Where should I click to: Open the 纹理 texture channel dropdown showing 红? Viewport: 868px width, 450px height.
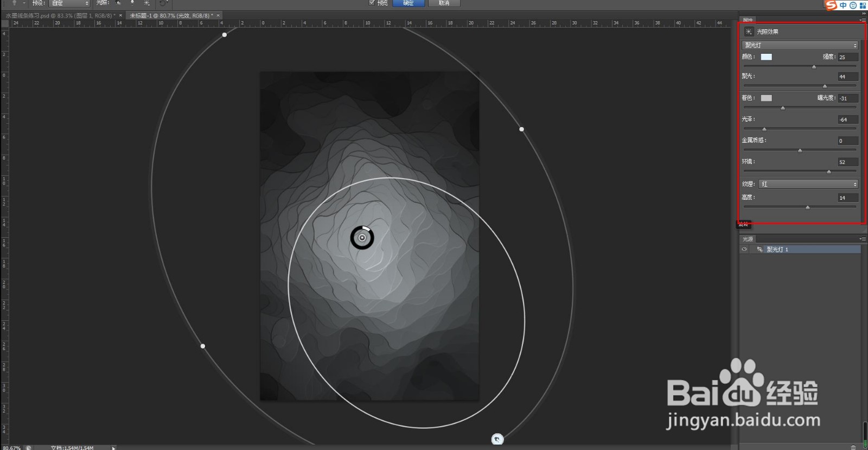click(808, 184)
